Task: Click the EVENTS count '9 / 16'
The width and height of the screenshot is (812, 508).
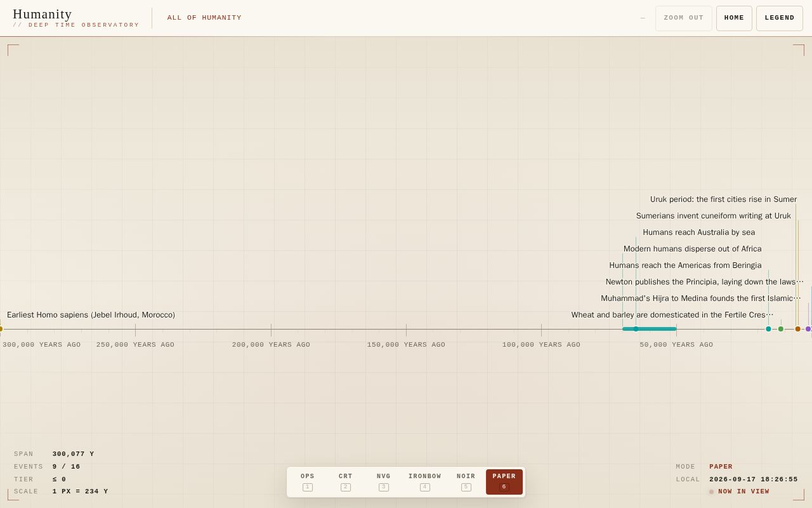Action: [67, 467]
